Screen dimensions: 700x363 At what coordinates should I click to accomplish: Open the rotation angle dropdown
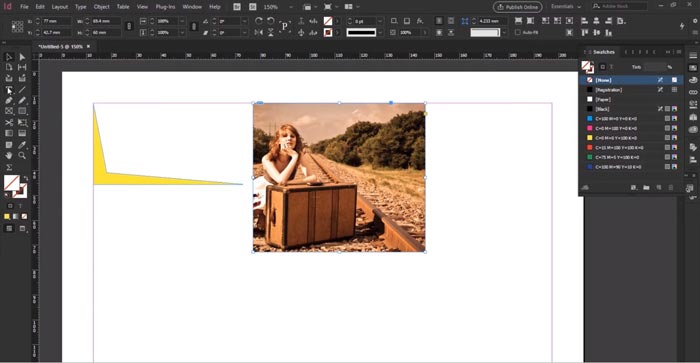[244, 21]
